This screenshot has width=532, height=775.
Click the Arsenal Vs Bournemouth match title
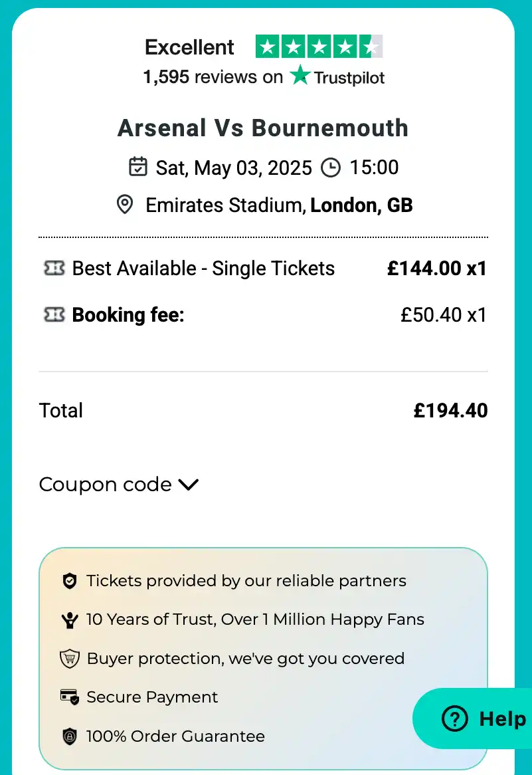point(264,127)
